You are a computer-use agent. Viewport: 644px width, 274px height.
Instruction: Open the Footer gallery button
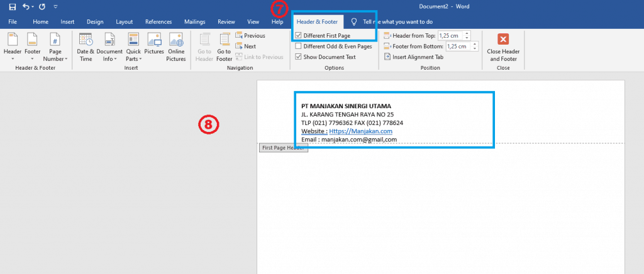[x=33, y=47]
